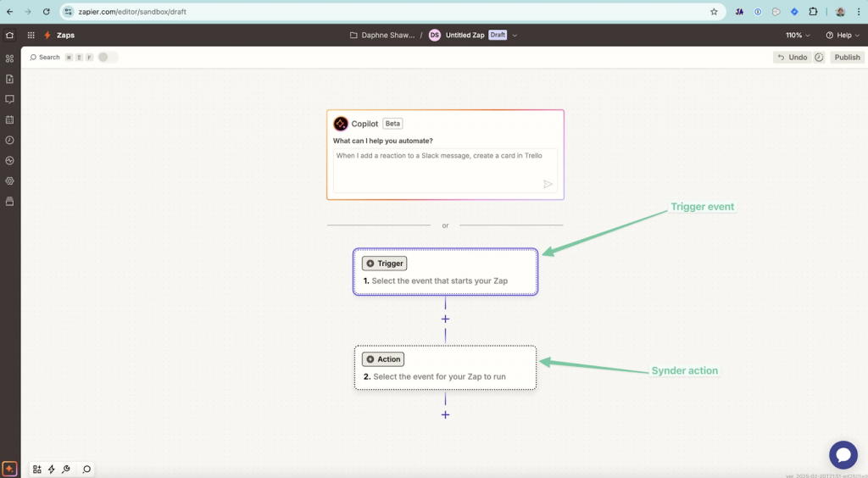868x478 pixels.
Task: Click the site information icon in address bar
Action: coord(68,12)
